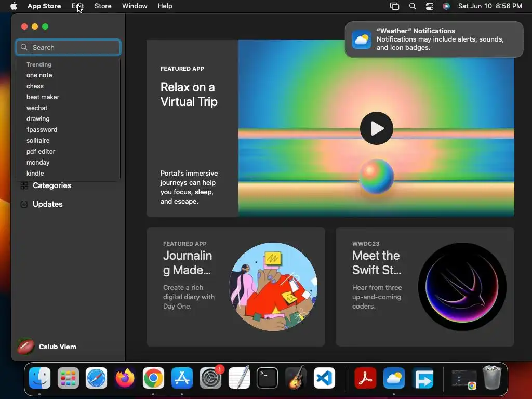This screenshot has height=399, width=532.
Task: Launch Google Chrome from the dock
Action: click(x=153, y=378)
